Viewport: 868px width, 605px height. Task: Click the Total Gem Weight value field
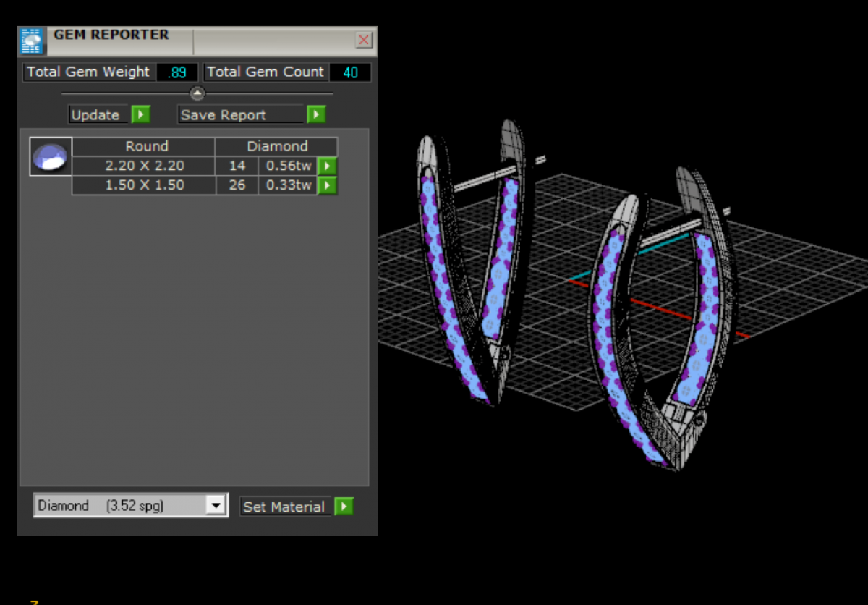[177, 72]
